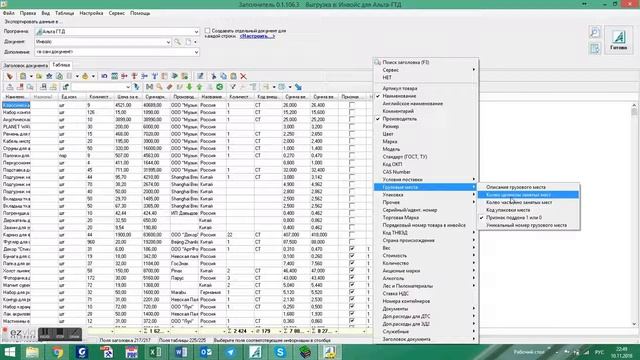This screenshot has width=640, height=360.
Task: Click the Windows Start button
Action: 9,352
